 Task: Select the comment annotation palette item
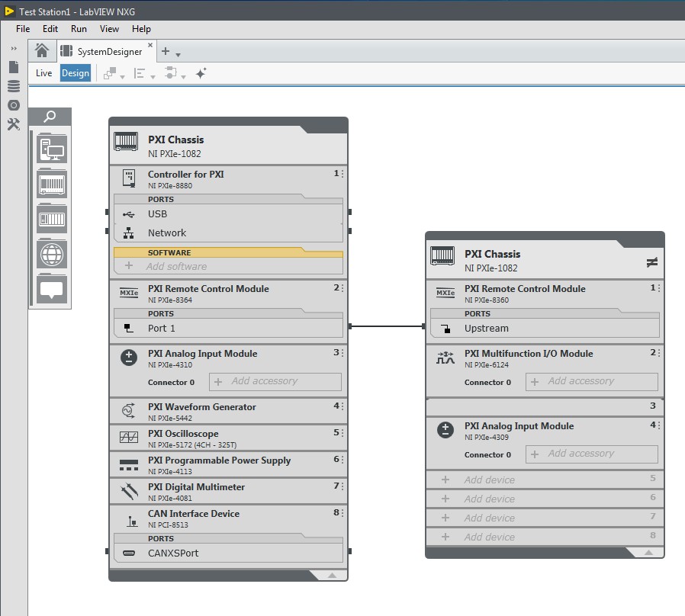[x=52, y=289]
